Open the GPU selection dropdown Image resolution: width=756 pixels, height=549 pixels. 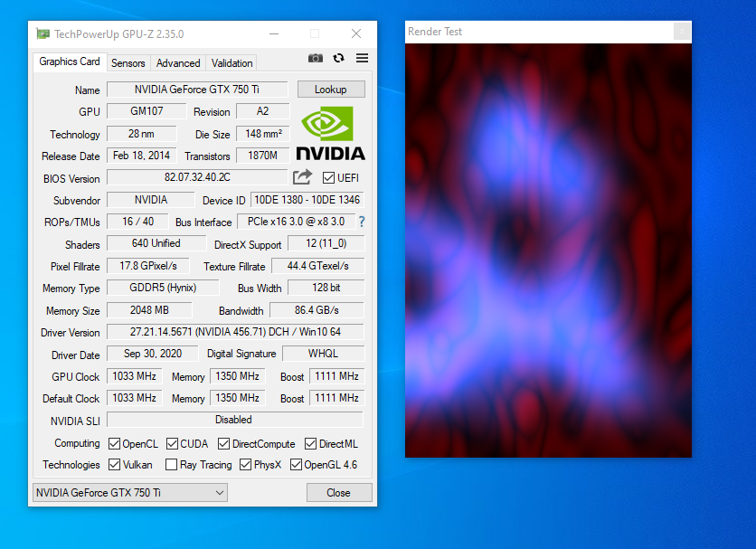(x=130, y=493)
